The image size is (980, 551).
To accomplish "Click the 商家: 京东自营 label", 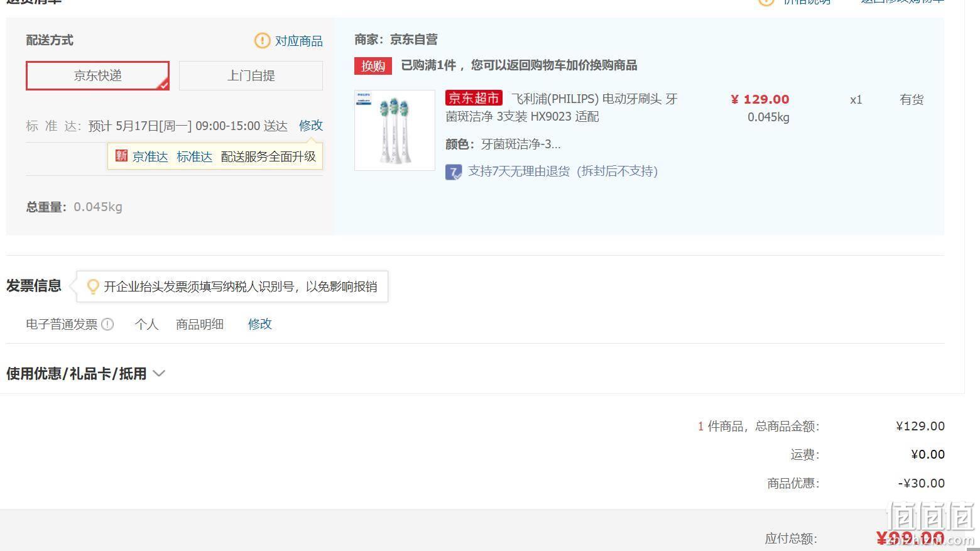I will (396, 40).
